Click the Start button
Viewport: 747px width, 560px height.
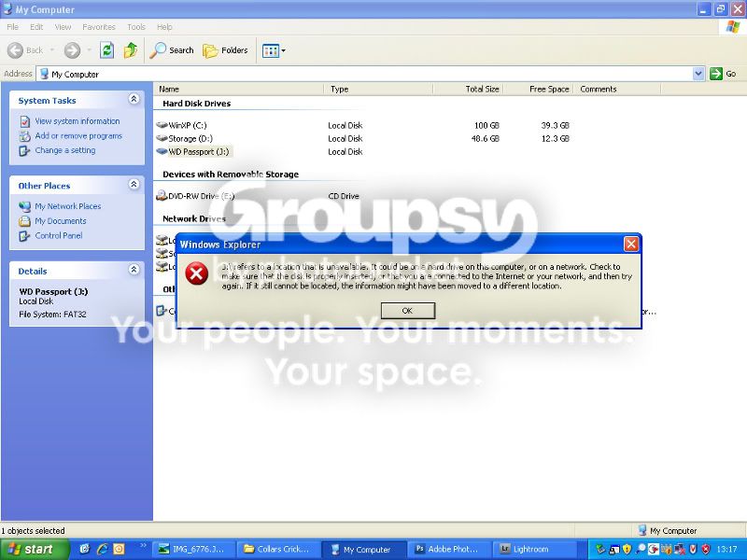pos(34,549)
